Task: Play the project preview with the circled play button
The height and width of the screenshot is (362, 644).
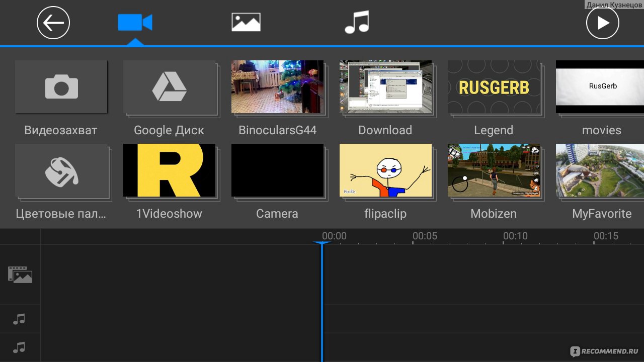Action: click(x=602, y=23)
